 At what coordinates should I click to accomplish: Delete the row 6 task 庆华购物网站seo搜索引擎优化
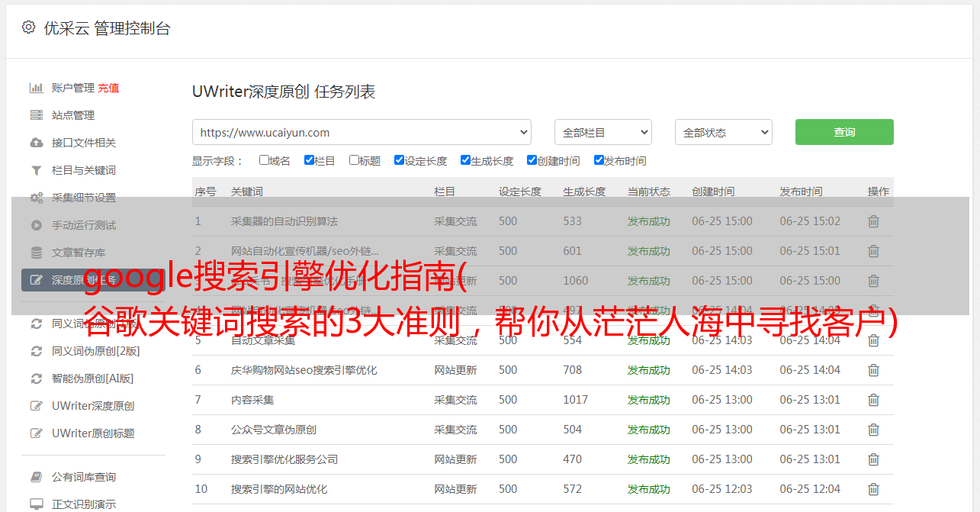coord(873,370)
